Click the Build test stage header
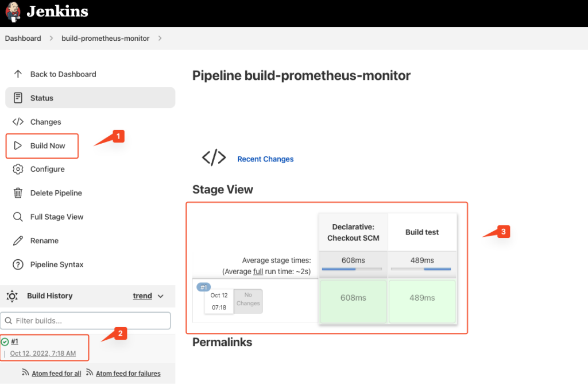This screenshot has height=388, width=588. (422, 232)
